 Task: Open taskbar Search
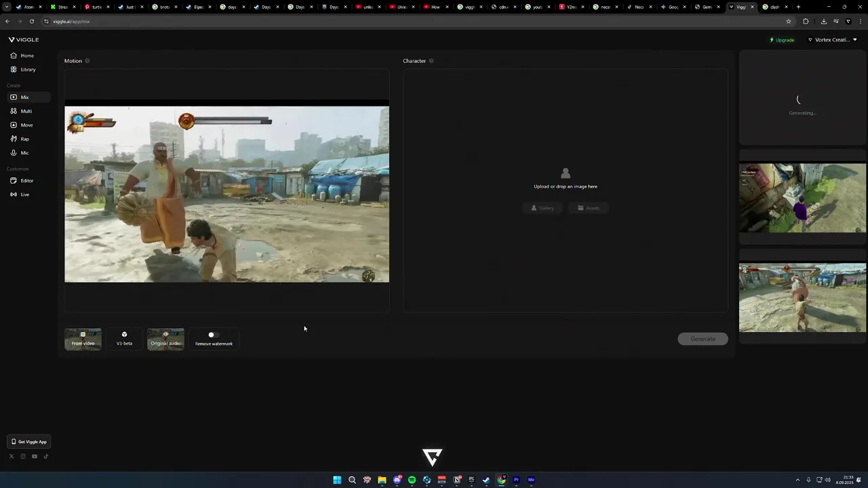352,480
